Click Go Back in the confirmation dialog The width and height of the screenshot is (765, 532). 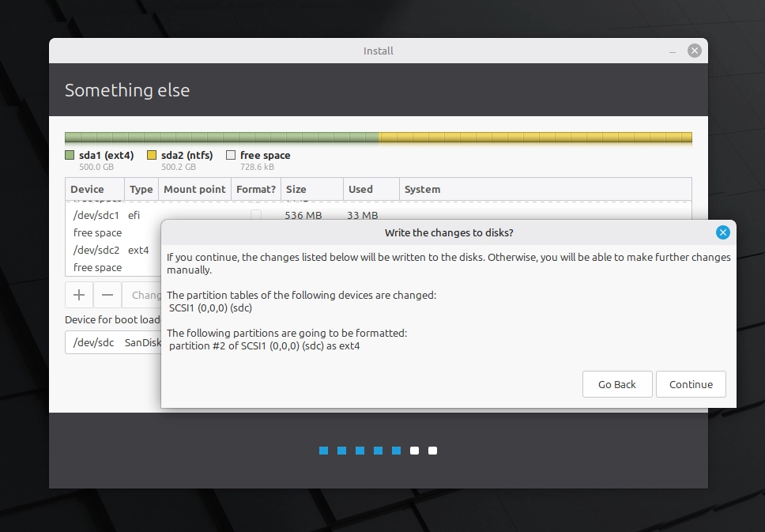point(616,384)
